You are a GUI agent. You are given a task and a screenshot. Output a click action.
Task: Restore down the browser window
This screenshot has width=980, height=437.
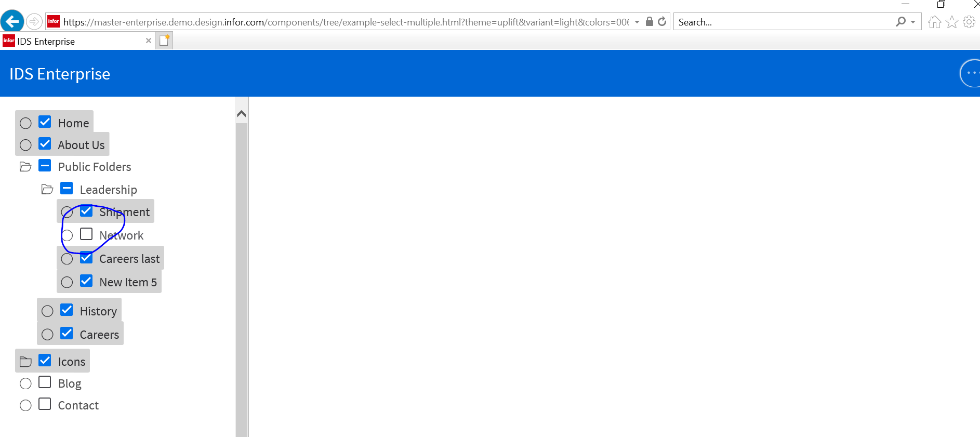(941, 4)
